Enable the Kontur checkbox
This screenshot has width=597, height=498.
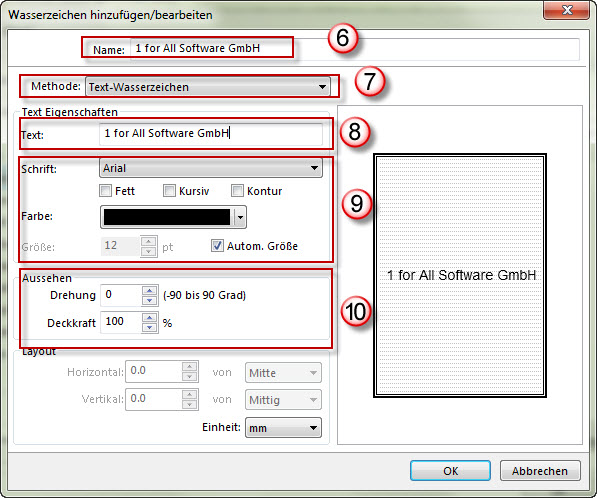tap(237, 191)
